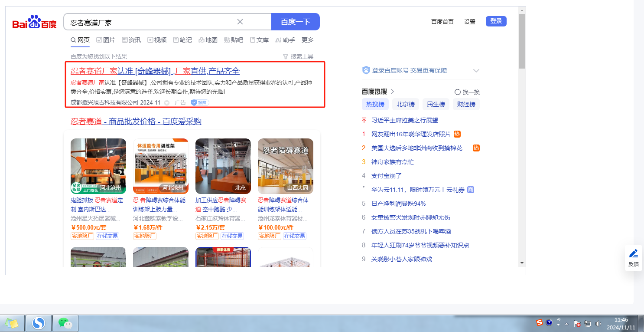Click the 成都斌兴旭吉科技有限公司 advertiser name
This screenshot has width=644, height=332.
(x=104, y=103)
